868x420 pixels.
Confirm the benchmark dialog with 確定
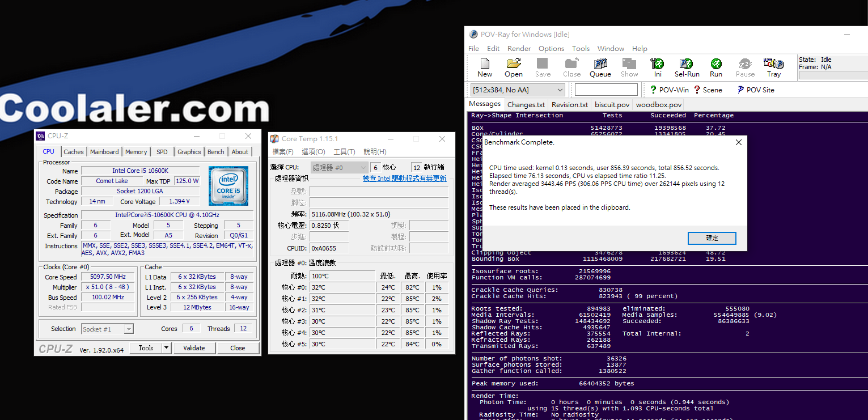click(x=712, y=238)
